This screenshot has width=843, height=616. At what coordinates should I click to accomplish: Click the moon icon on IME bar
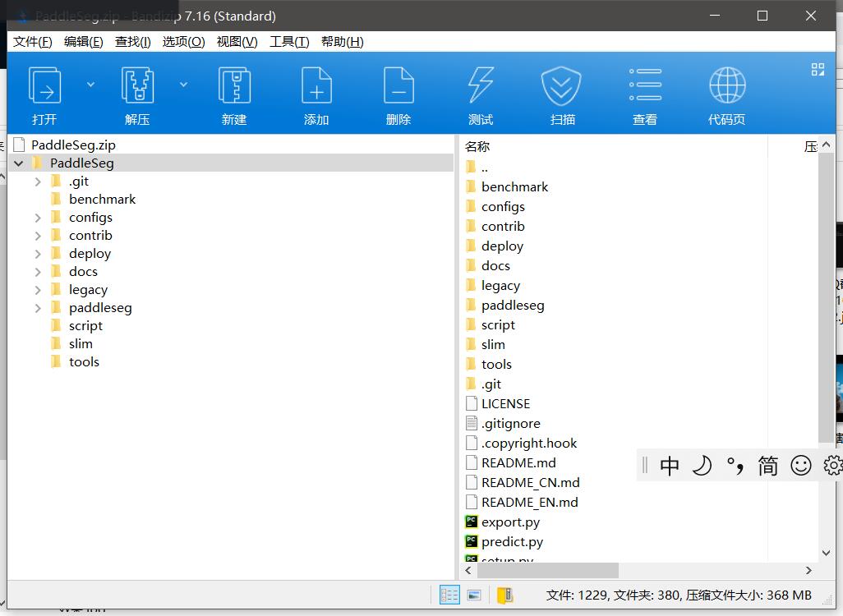[x=702, y=466]
